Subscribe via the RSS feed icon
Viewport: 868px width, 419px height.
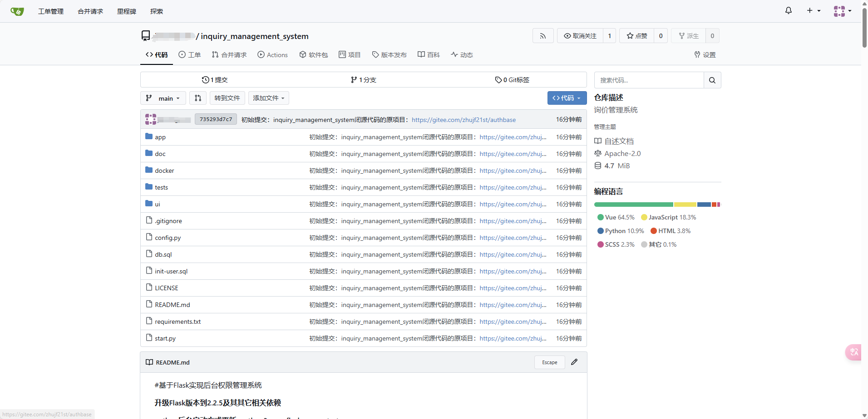point(542,35)
